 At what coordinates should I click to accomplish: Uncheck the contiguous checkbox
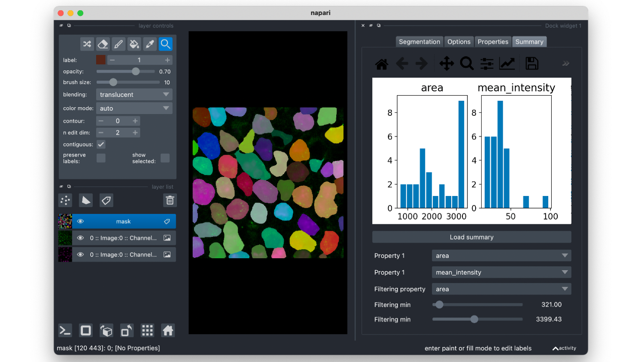101,145
